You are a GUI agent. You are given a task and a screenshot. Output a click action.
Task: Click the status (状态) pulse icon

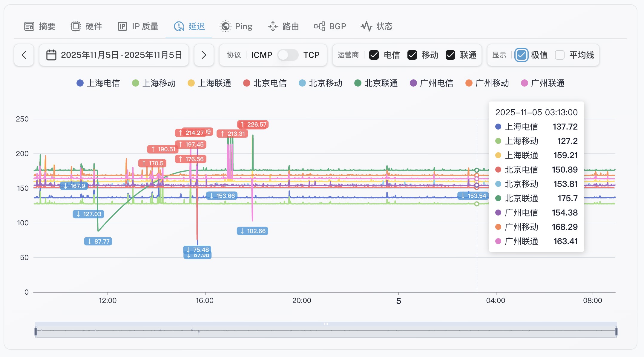click(x=366, y=26)
